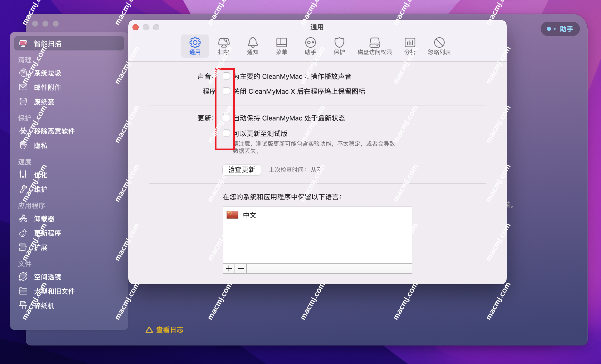Open 卸载器 uninstaller module

(x=69, y=219)
